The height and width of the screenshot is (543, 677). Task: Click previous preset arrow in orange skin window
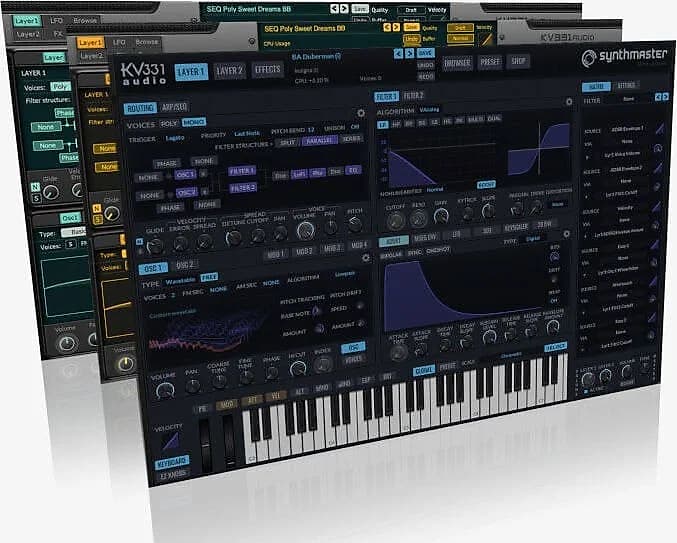387,28
